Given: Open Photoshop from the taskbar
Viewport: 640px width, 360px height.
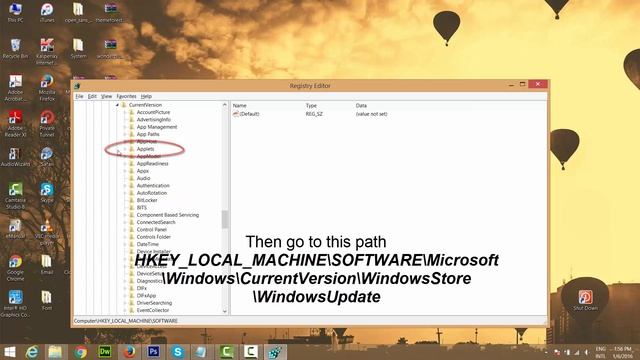Looking at the screenshot, I should [x=153, y=352].
